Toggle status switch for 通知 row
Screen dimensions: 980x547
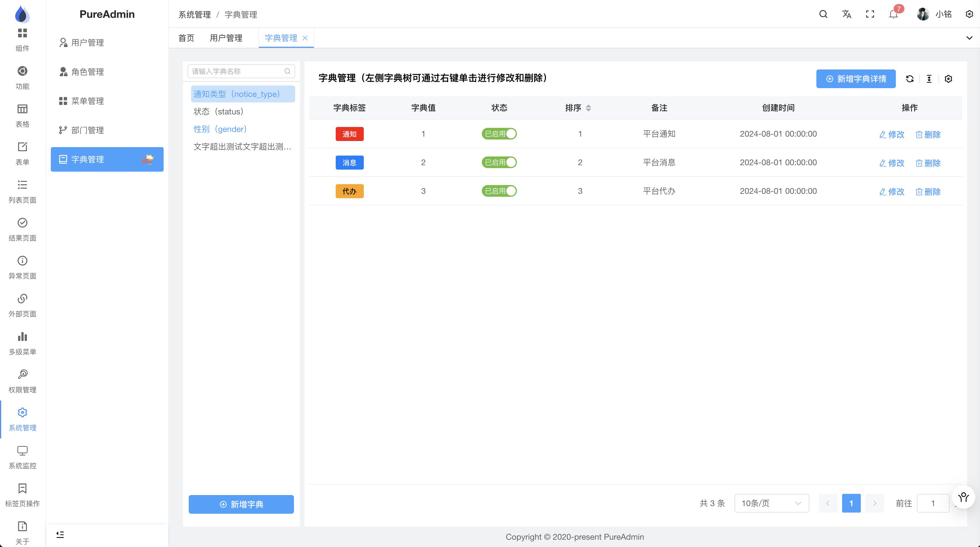tap(499, 134)
